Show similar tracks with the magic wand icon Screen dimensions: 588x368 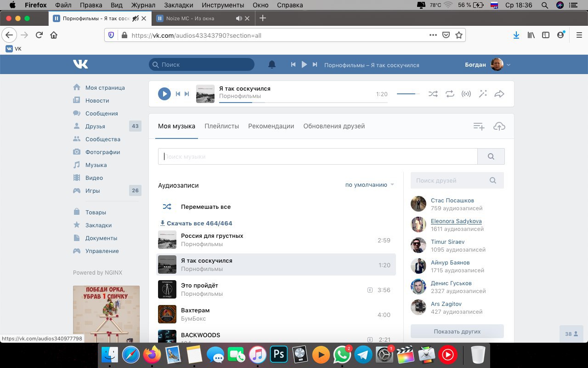[x=483, y=94]
